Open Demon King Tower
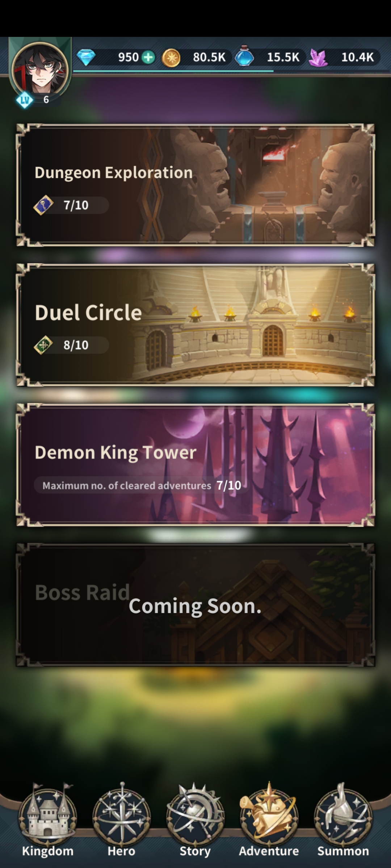This screenshot has height=868, width=391. click(195, 465)
